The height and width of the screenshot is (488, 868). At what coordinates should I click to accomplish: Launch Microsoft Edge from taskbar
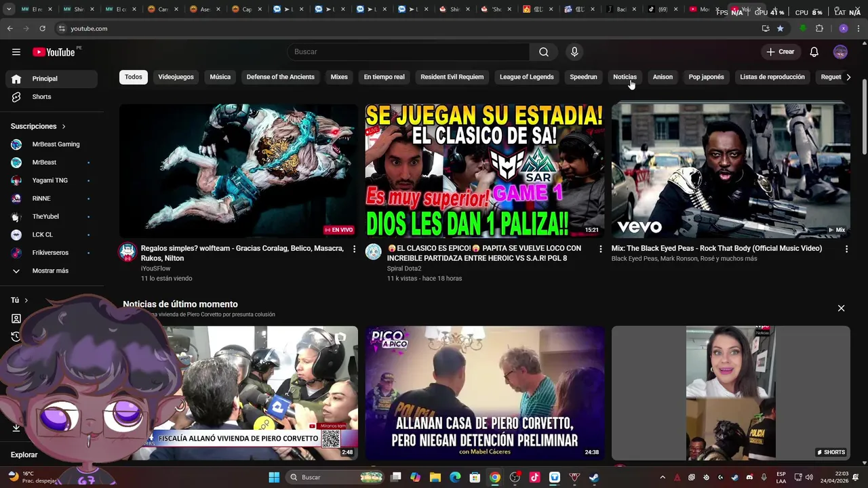tap(455, 477)
